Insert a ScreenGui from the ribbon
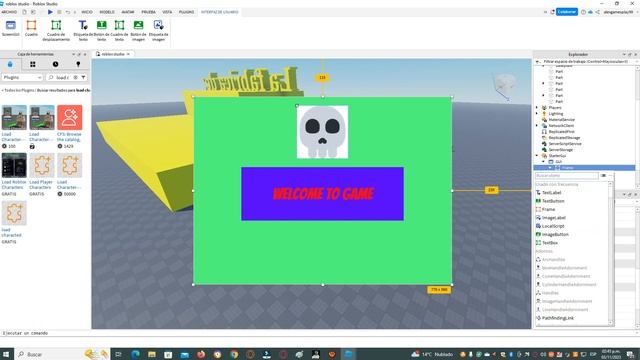Screen dimensions: 640x360 [11, 29]
